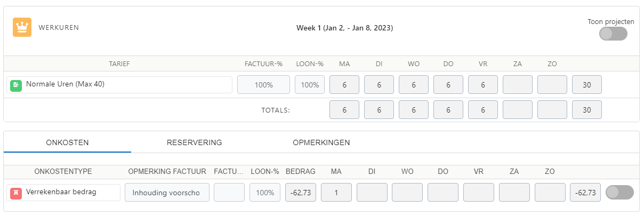This screenshot has width=644, height=215.
Task: Toggle the switch on Verrekenbaar bedrag row
Action: coord(619,193)
